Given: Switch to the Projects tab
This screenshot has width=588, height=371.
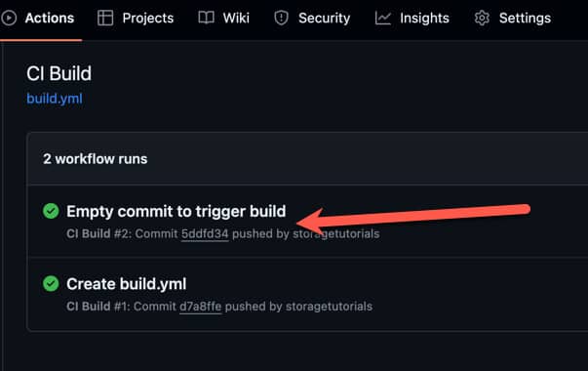Looking at the screenshot, I should pyautogui.click(x=136, y=18).
